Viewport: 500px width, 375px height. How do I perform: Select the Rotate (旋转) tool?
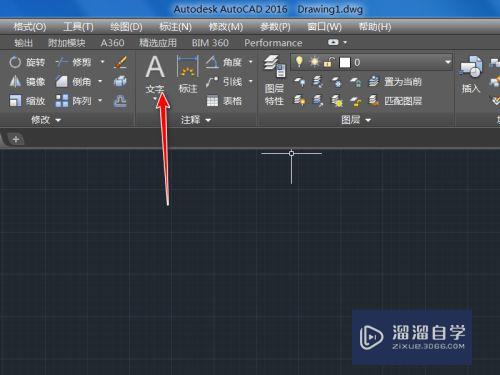tap(27, 62)
